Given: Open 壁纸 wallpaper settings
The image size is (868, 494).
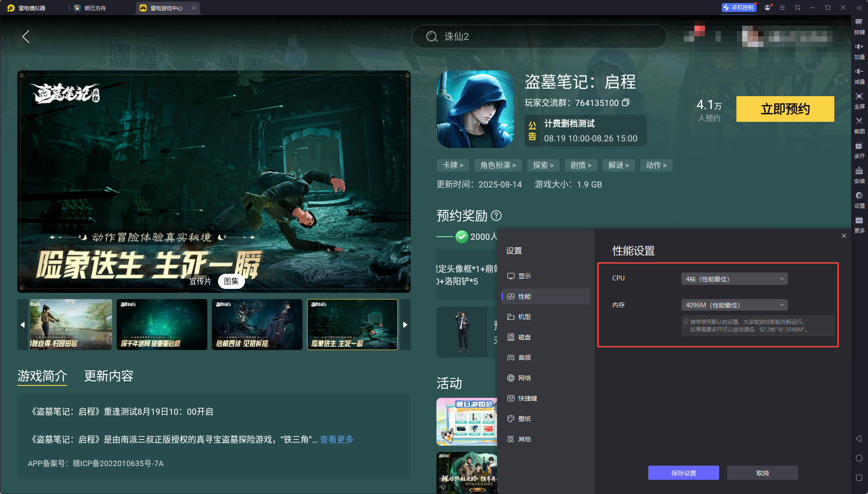Looking at the screenshot, I should [545, 419].
